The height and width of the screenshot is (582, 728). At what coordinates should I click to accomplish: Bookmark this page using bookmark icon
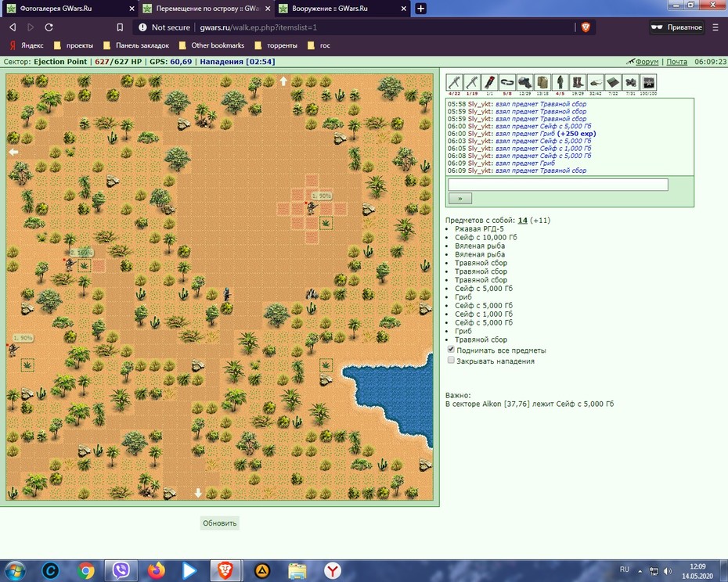tap(120, 27)
